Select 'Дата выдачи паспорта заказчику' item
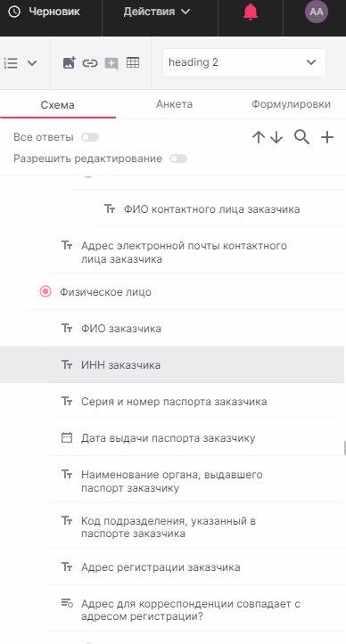This screenshot has height=644, width=346. pyautogui.click(x=197, y=438)
